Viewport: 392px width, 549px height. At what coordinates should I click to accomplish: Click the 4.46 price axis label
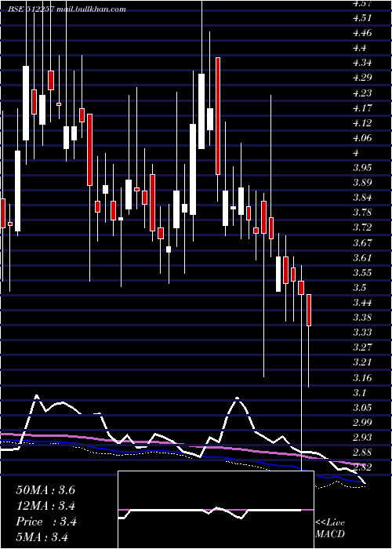coord(362,33)
